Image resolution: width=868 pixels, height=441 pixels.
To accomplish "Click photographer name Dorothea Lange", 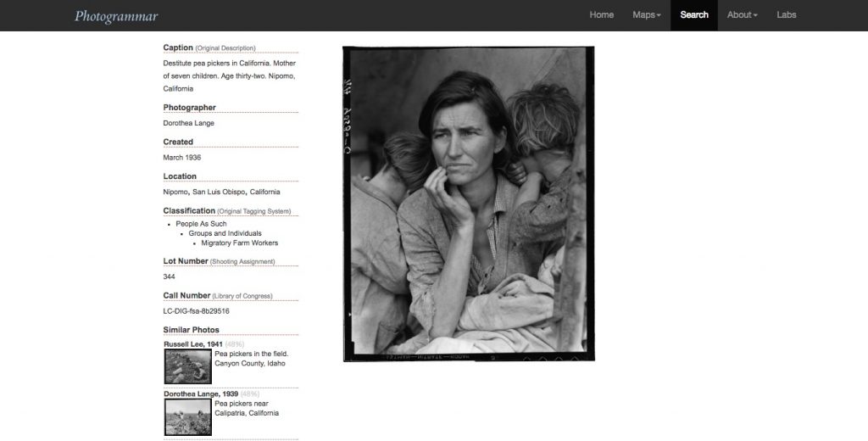I will pos(188,123).
